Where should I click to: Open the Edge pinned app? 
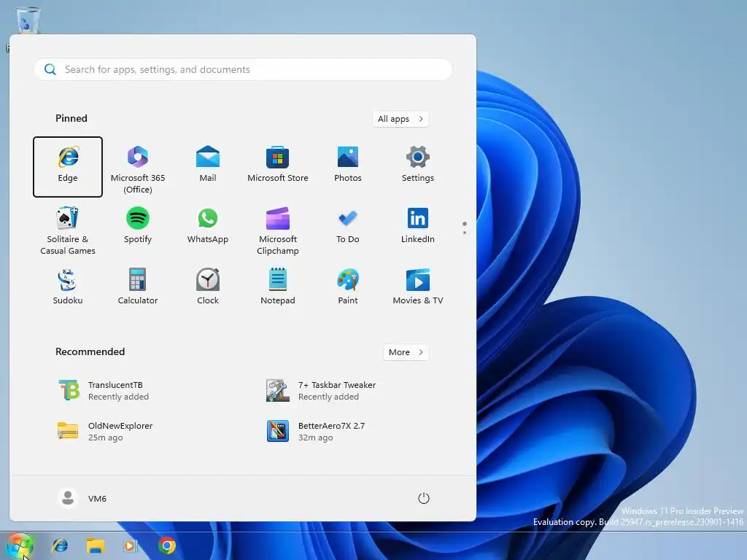click(68, 167)
